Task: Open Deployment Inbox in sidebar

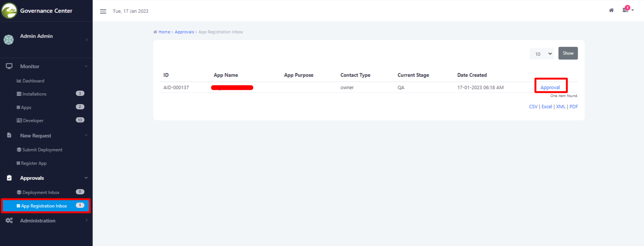Action: pos(41,192)
